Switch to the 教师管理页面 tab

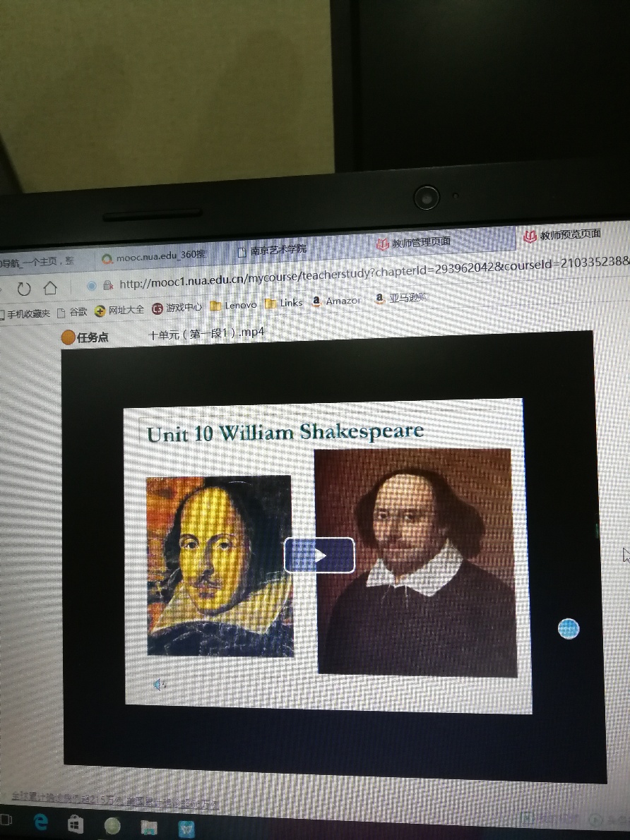tap(414, 243)
